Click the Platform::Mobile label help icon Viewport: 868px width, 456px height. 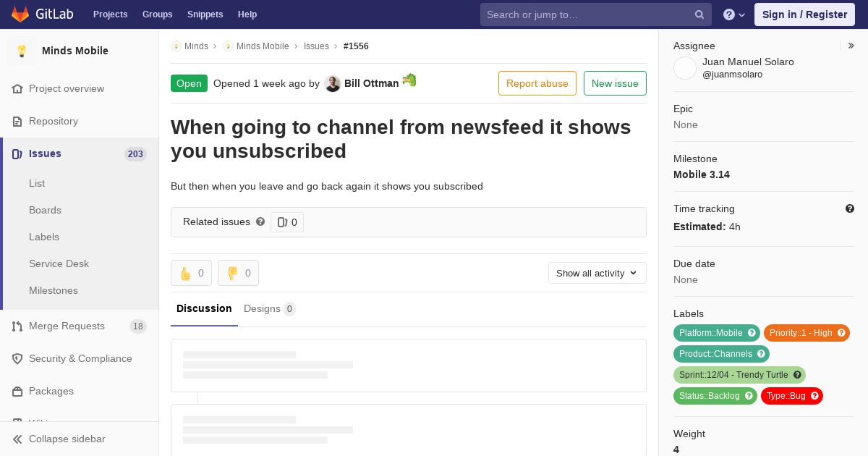[x=752, y=333]
